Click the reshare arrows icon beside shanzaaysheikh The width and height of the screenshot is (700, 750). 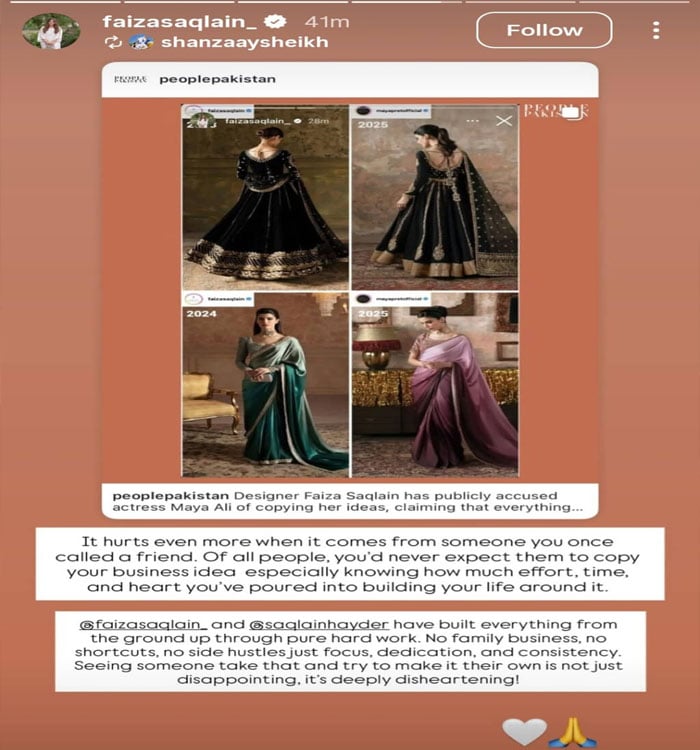[113, 42]
